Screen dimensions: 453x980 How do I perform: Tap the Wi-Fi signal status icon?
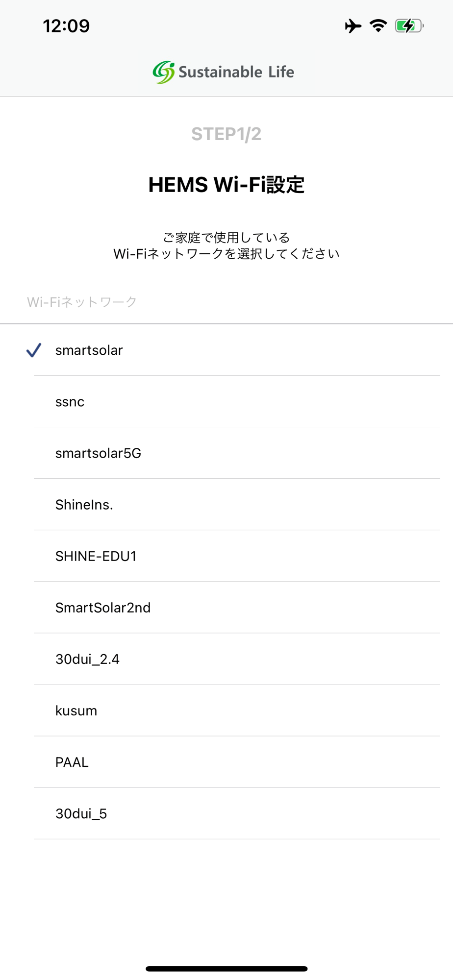pos(378,26)
